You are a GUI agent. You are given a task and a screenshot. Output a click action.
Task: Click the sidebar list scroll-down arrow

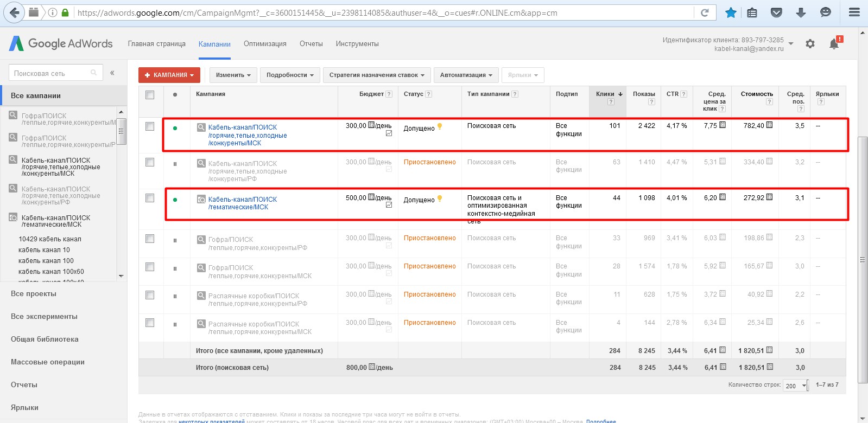tap(121, 276)
